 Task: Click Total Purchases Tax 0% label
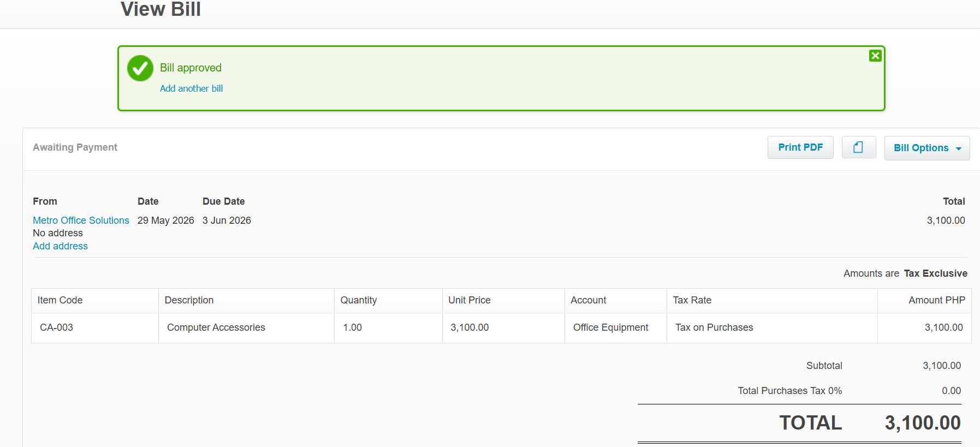[790, 391]
